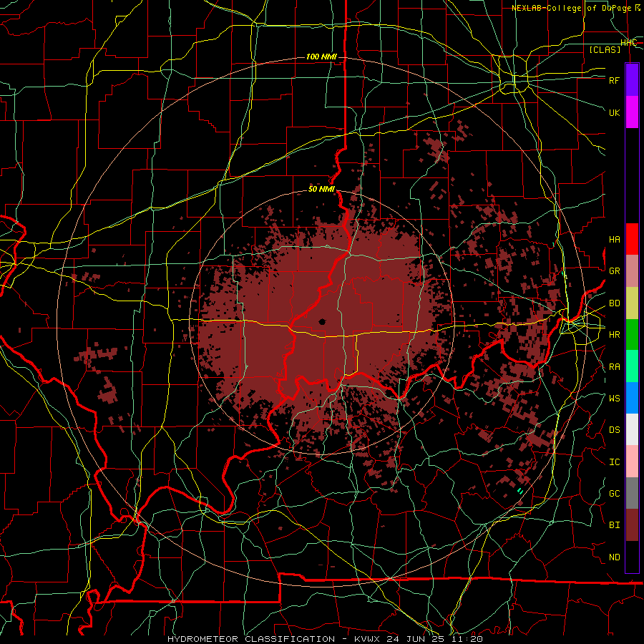Click the 'HHC' product code text
The height and width of the screenshot is (644, 644).
point(629,43)
